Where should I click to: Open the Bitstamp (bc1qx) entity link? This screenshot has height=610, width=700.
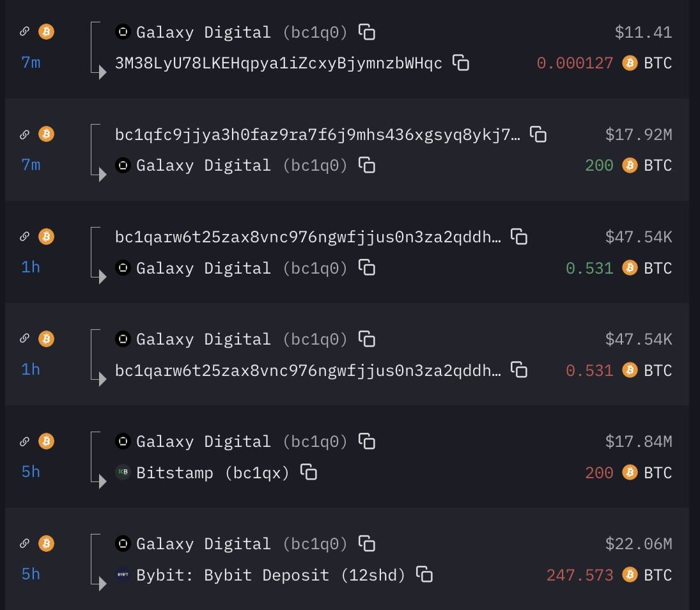tap(213, 473)
